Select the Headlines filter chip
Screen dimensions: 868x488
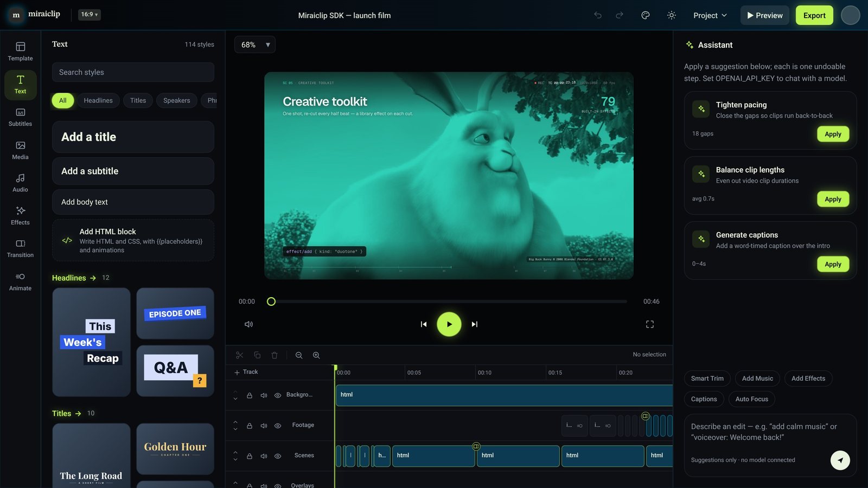[x=98, y=100]
